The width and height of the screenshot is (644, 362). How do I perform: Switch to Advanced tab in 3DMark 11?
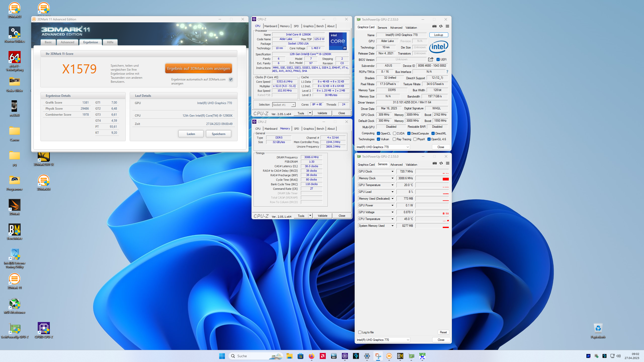[x=67, y=42]
